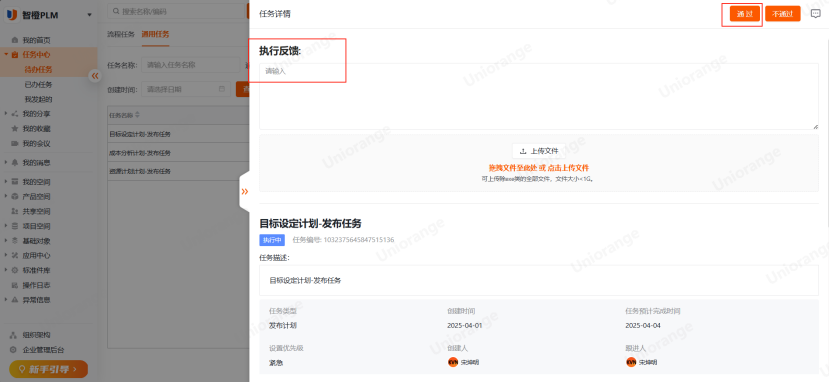Screen dimensions: 829x382
Task: Collapse the task detail panel with » handle
Action: (x=244, y=191)
